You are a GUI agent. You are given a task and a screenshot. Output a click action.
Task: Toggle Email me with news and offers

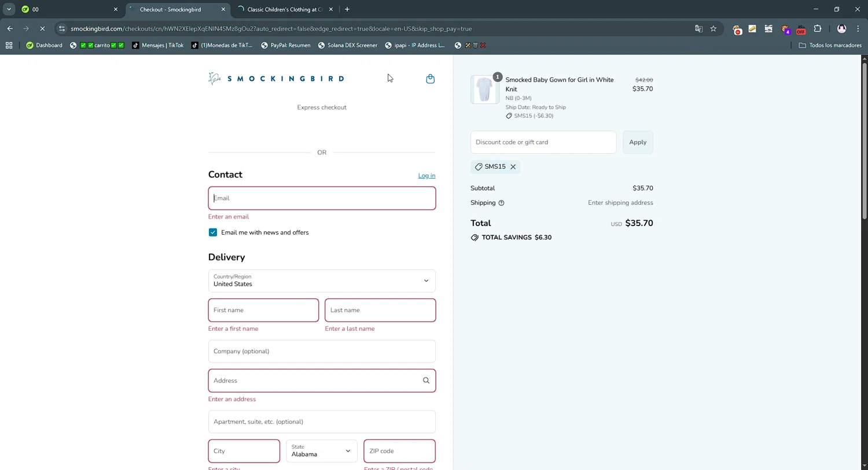coord(213,232)
